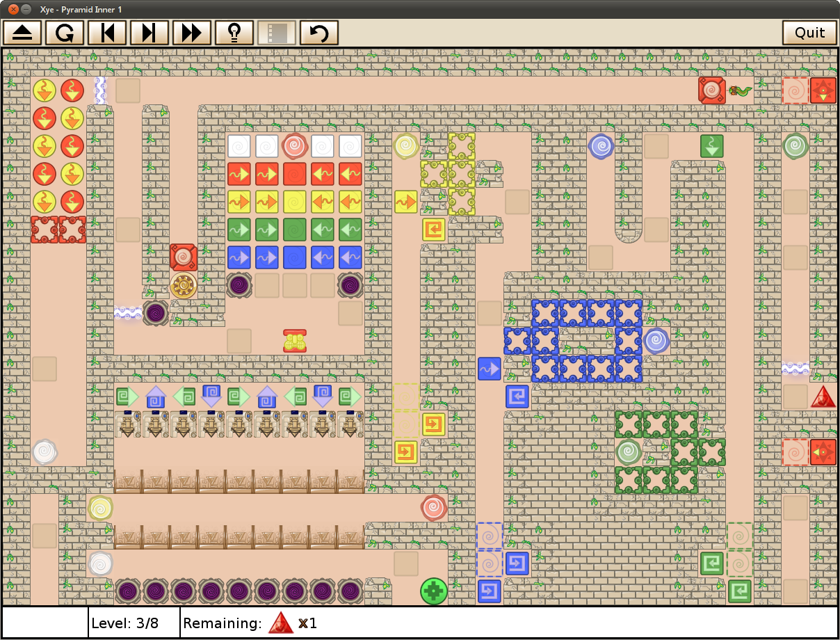Click the yellow square-spiral block below the yellow arrow

[434, 230]
